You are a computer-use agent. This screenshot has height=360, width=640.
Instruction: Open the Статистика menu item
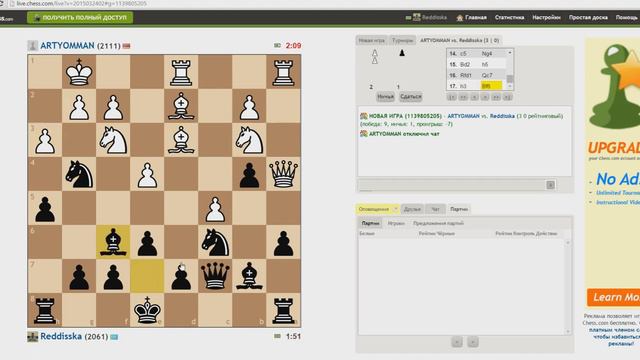coord(509,18)
